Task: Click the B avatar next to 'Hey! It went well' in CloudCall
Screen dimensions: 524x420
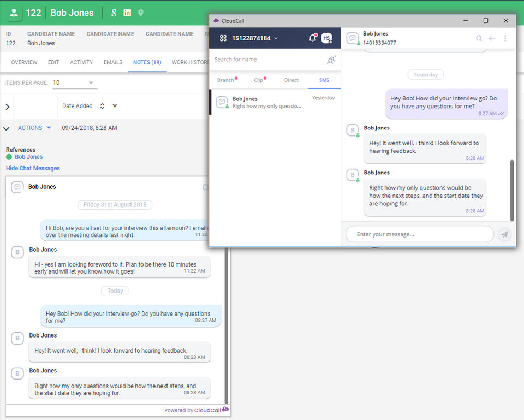Action: click(x=353, y=131)
